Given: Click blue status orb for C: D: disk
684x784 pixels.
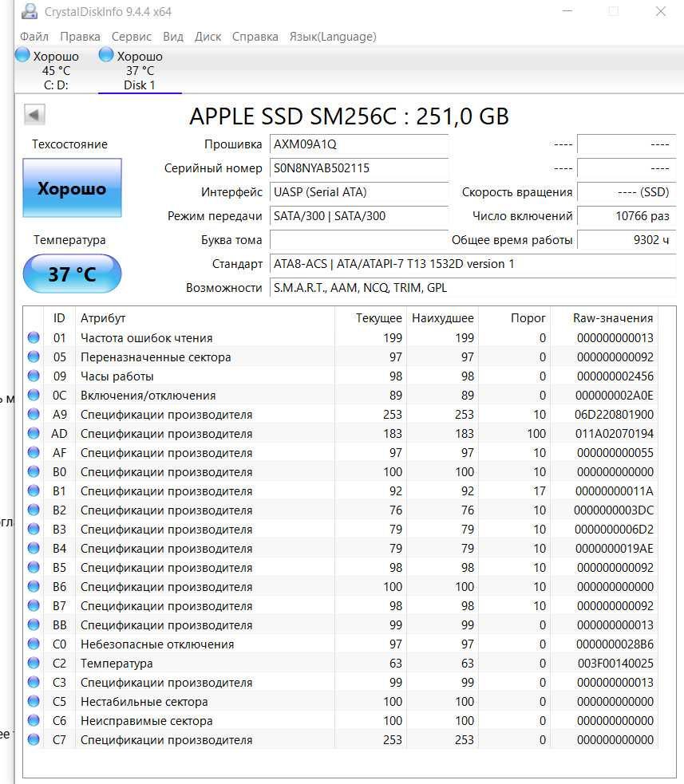Looking at the screenshot, I should click(x=22, y=54).
